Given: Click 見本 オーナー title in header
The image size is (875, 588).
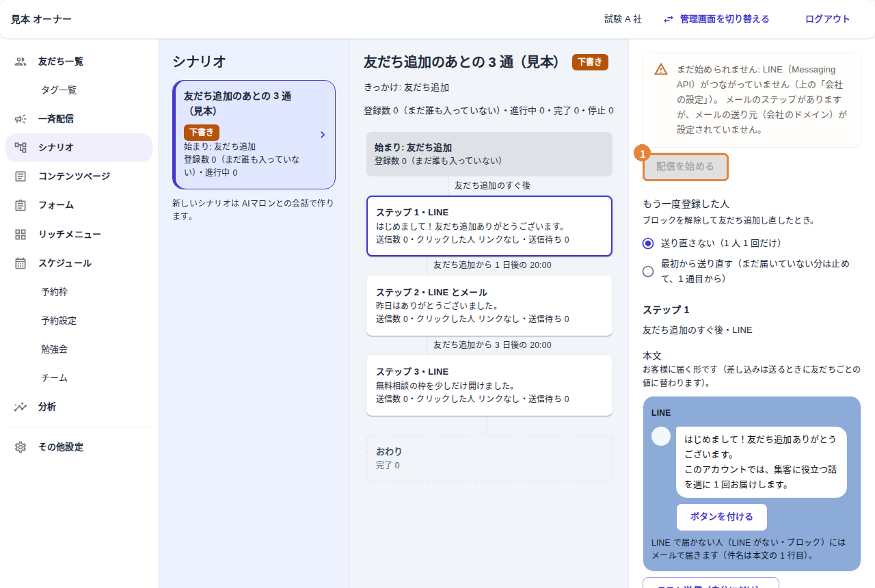Looking at the screenshot, I should point(41,19).
